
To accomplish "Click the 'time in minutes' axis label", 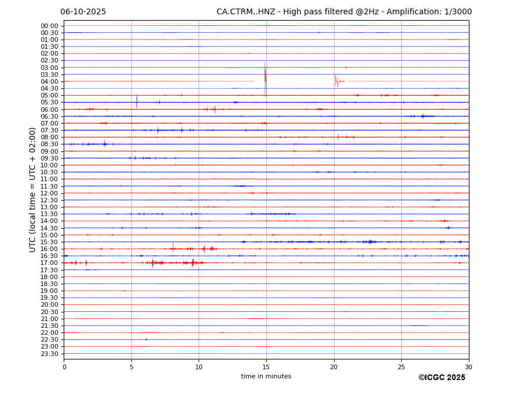I will tap(266, 377).
